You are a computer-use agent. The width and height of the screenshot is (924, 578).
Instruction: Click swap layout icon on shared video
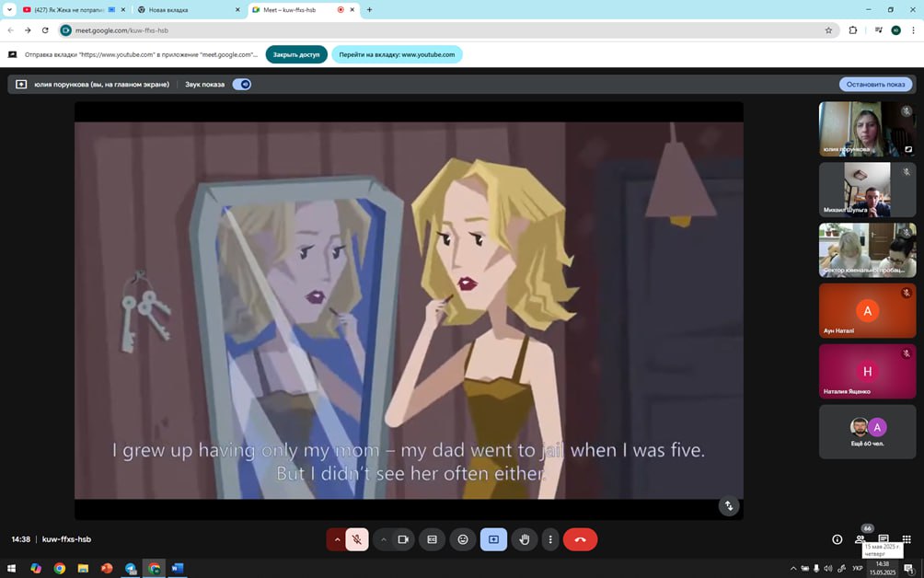(x=729, y=505)
